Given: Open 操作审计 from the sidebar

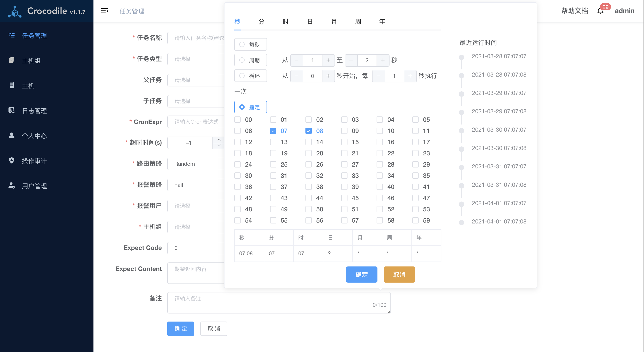Looking at the screenshot, I should click(x=34, y=161).
